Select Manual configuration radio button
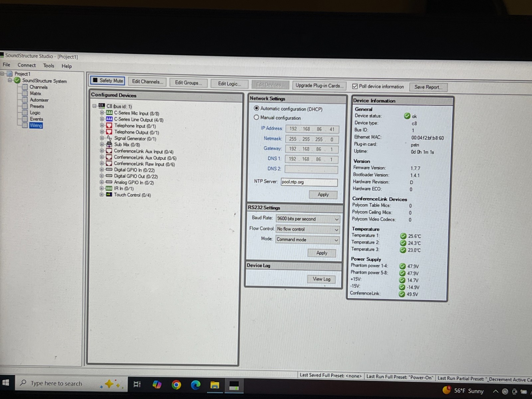Viewport: 532px width, 399px height. [256, 117]
